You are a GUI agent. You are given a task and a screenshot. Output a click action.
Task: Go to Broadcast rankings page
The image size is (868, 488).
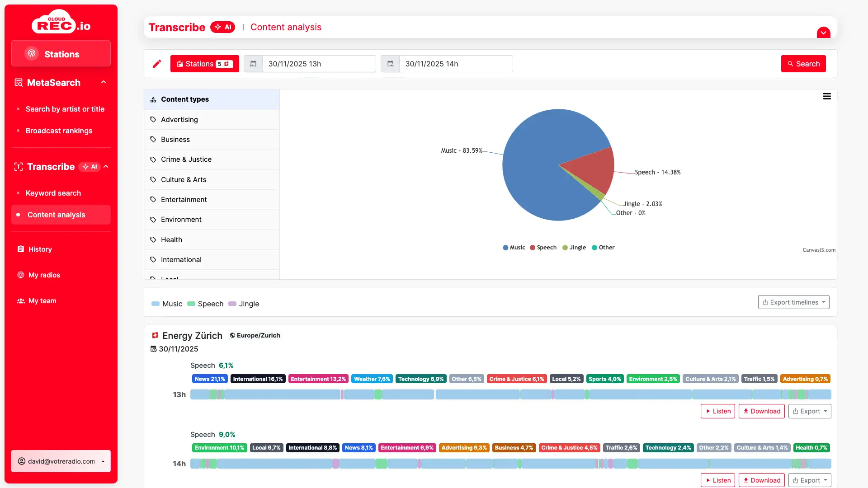click(59, 131)
